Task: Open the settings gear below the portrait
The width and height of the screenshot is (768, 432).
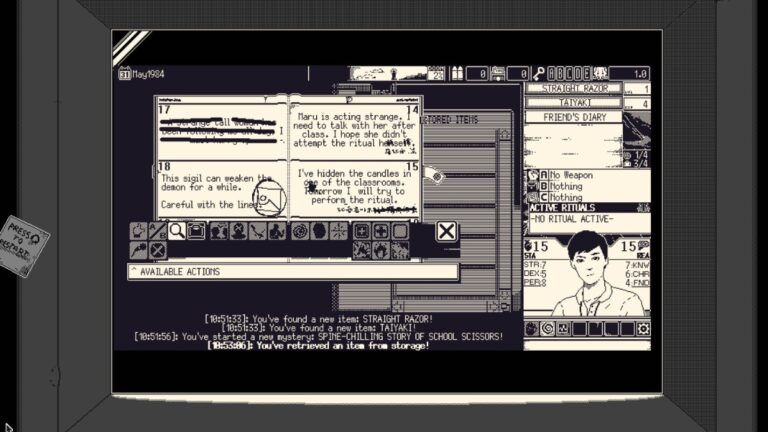Action: [x=642, y=328]
